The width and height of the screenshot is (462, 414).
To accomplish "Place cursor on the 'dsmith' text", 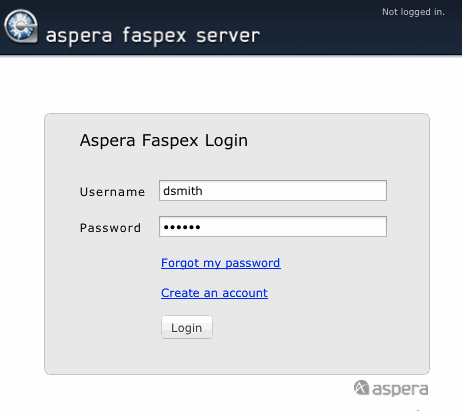I will pos(183,191).
